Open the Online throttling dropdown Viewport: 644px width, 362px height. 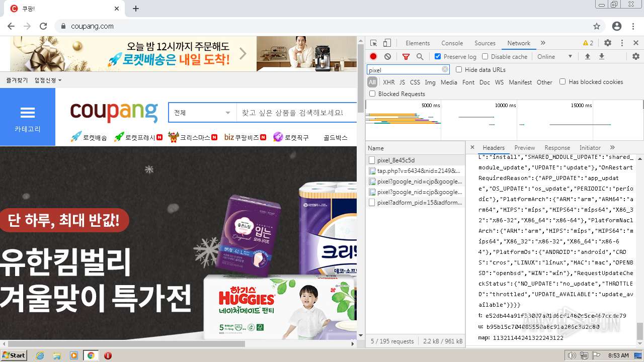554,57
